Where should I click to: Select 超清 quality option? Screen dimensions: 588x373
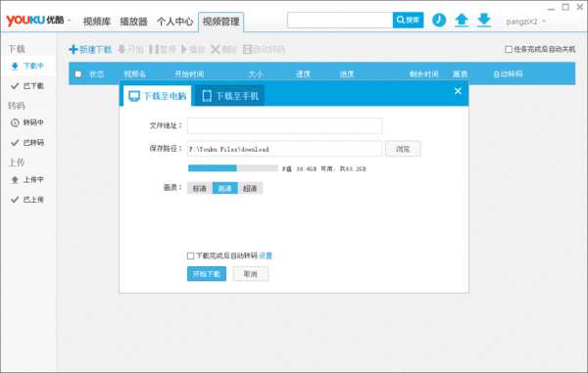coord(250,188)
